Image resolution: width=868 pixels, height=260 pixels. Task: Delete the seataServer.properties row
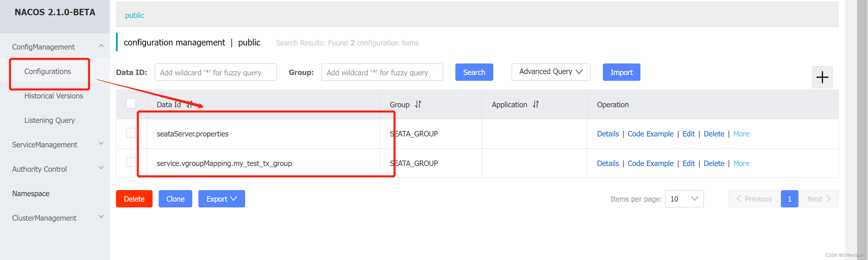pyautogui.click(x=714, y=134)
